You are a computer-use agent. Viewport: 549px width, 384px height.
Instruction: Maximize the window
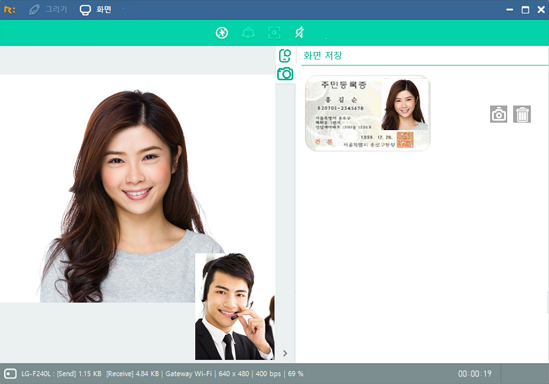click(x=525, y=10)
